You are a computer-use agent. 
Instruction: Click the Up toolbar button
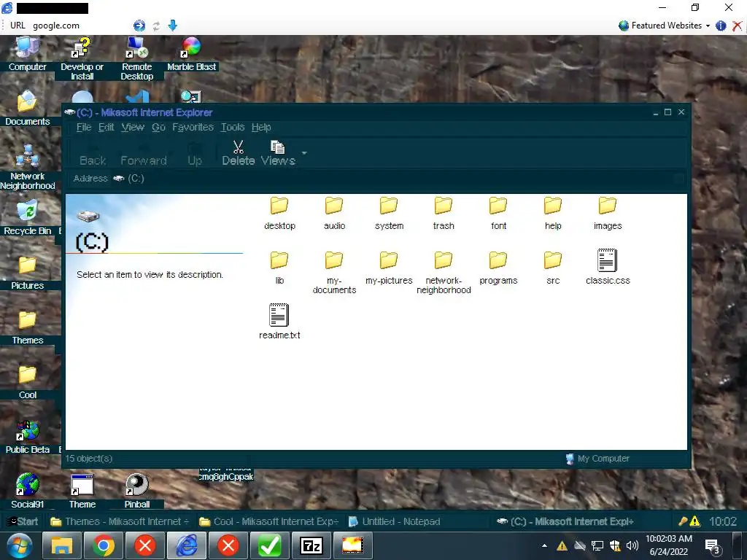(194, 154)
